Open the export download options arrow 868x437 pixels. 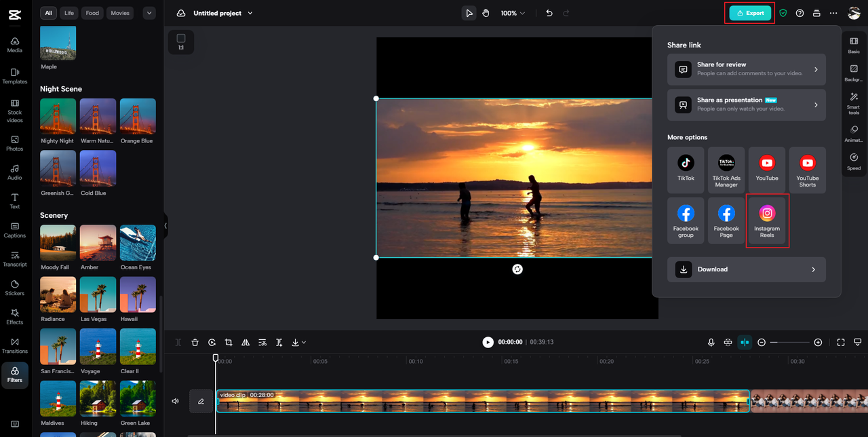click(x=303, y=343)
